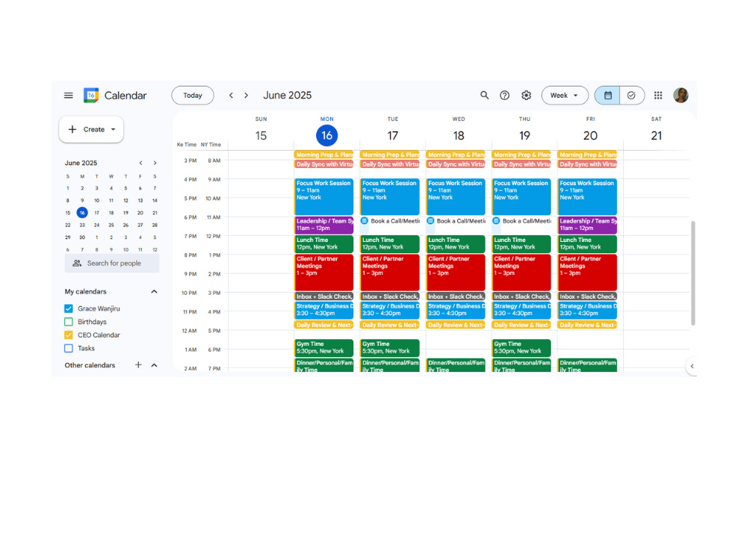The width and height of the screenshot is (747, 560).
Task: Open Thursday Gym Time event
Action: pyautogui.click(x=521, y=348)
